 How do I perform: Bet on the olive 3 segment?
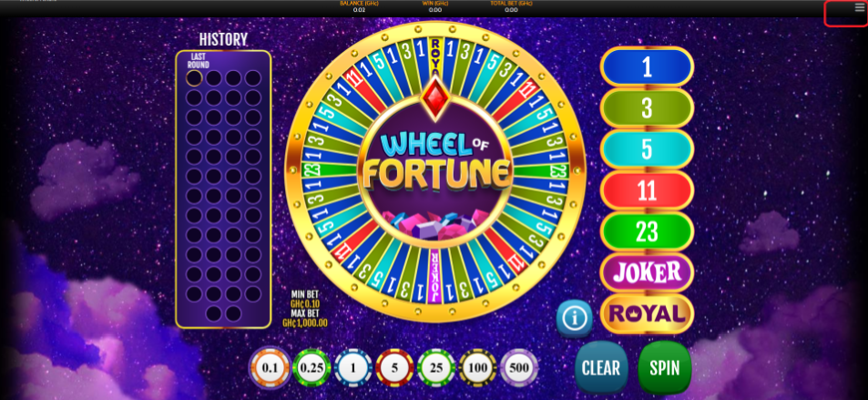[x=647, y=108]
